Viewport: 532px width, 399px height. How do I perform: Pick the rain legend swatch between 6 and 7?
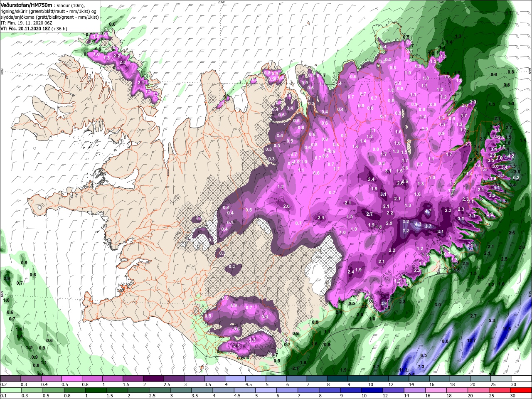pos(288,390)
